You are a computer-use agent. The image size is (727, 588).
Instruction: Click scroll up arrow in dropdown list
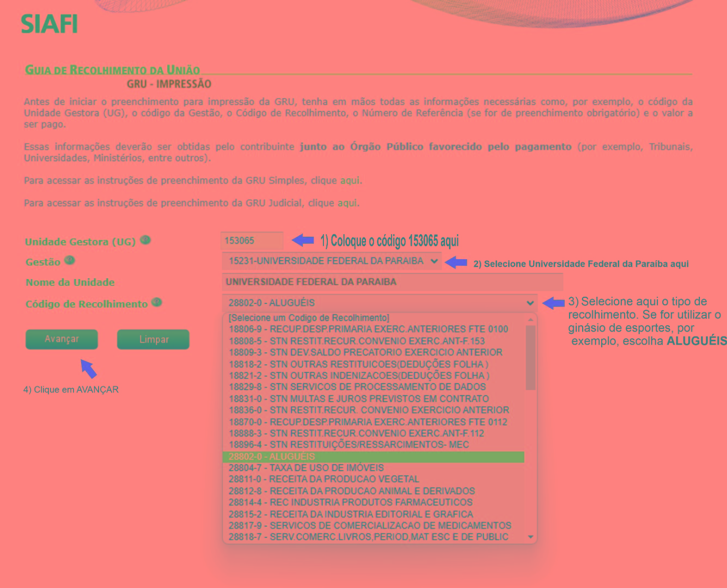tap(530, 320)
